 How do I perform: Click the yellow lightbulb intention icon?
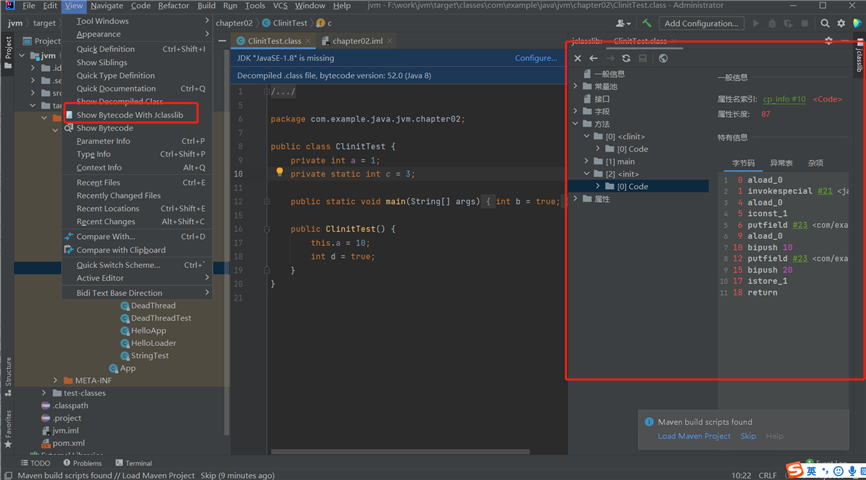(279, 172)
